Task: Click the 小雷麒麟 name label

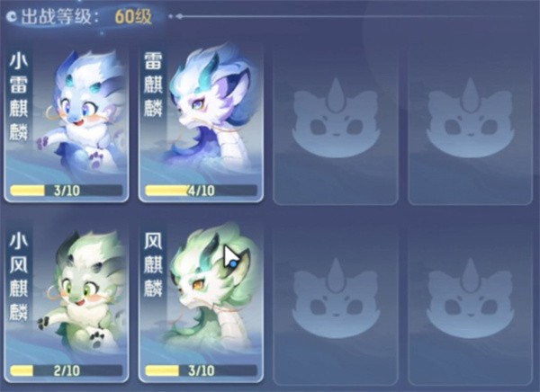Action: (x=18, y=97)
